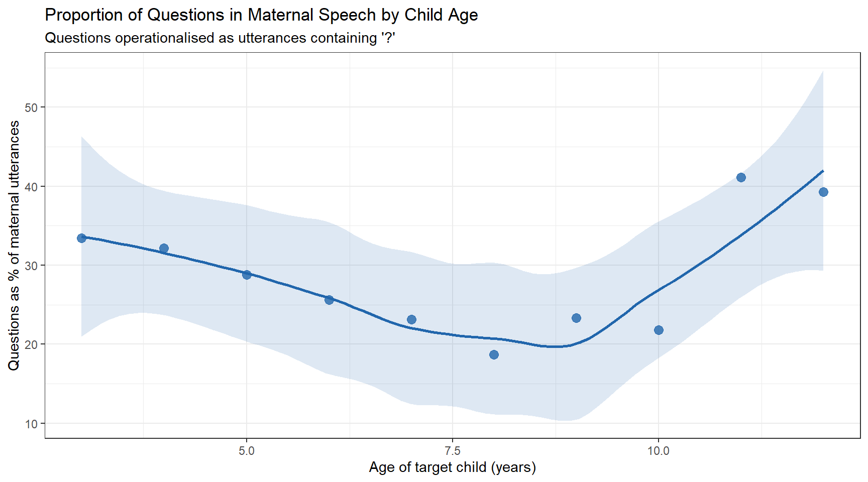The width and height of the screenshot is (868, 482).
Task: Click the y-axis tick label 50
Action: click(x=31, y=107)
